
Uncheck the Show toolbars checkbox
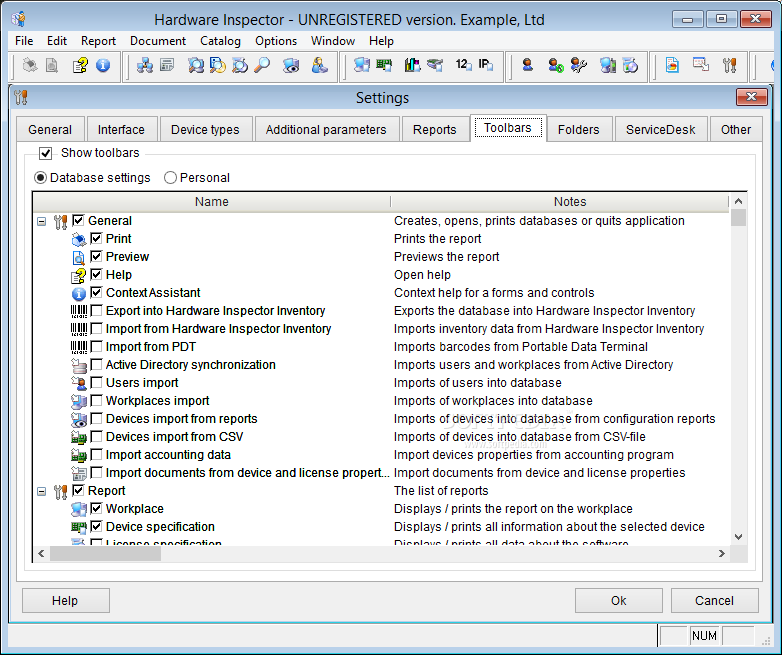[x=45, y=153]
